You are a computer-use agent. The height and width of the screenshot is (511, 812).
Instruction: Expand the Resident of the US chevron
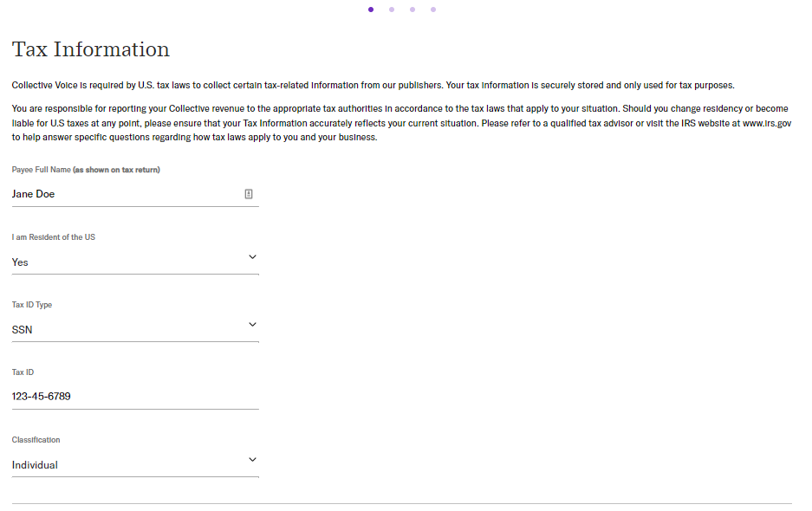click(x=252, y=256)
